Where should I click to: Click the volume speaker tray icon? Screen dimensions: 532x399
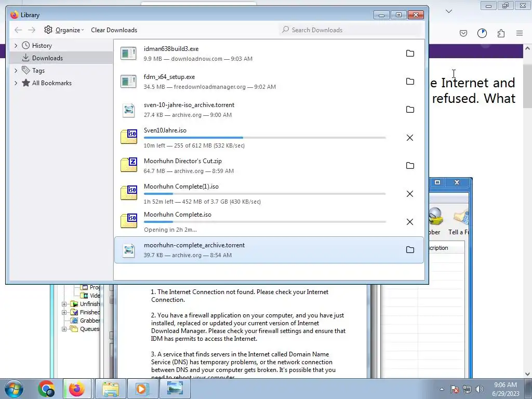480,389
